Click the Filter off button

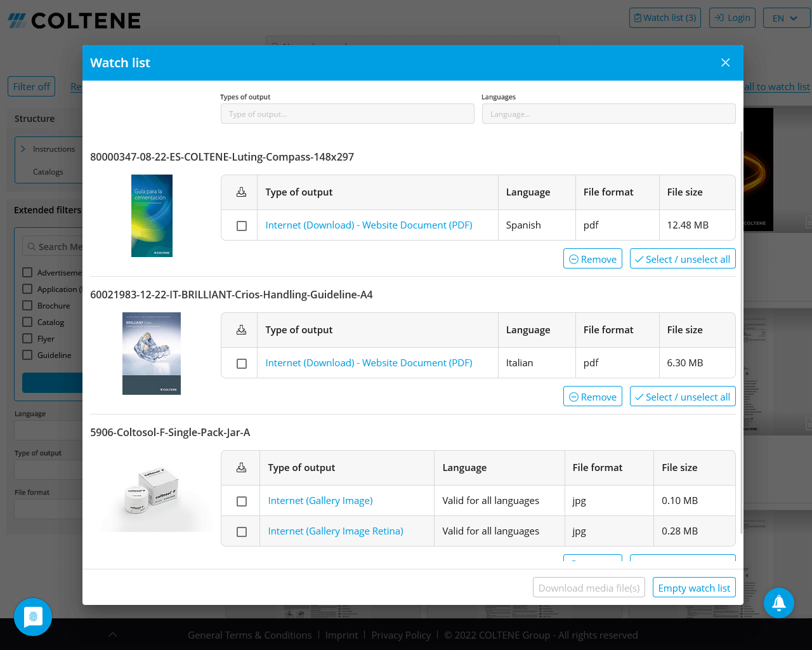[x=32, y=86]
